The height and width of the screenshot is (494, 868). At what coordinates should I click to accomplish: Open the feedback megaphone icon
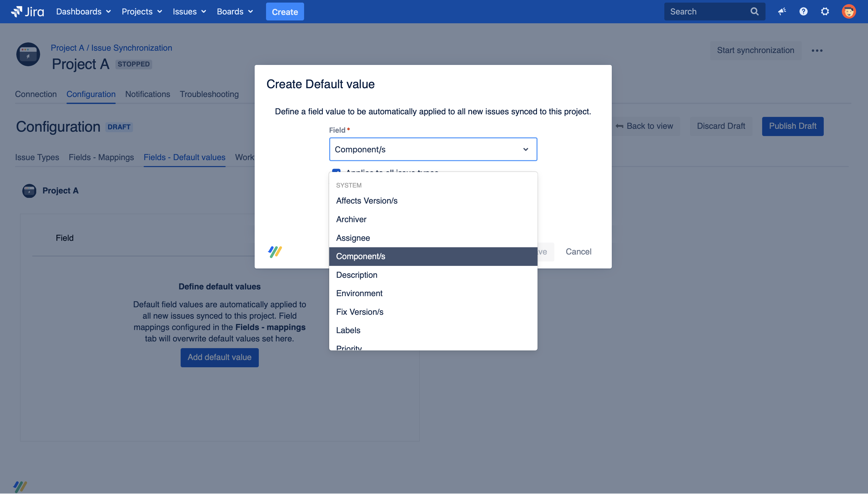tap(782, 11)
